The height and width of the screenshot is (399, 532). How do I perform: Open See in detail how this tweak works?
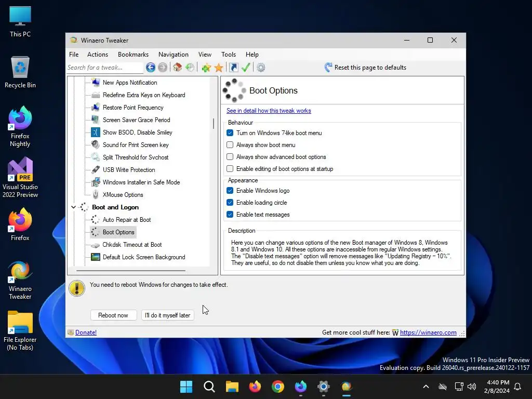269,111
